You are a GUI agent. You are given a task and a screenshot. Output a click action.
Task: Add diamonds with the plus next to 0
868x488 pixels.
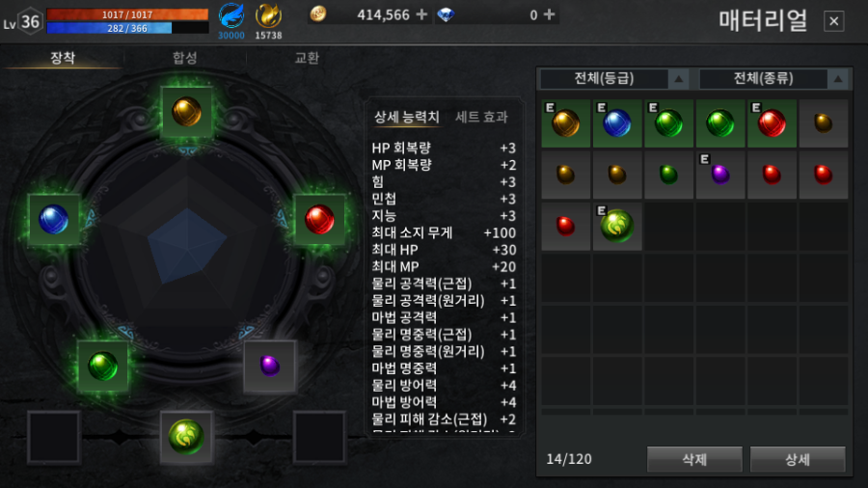pos(549,14)
